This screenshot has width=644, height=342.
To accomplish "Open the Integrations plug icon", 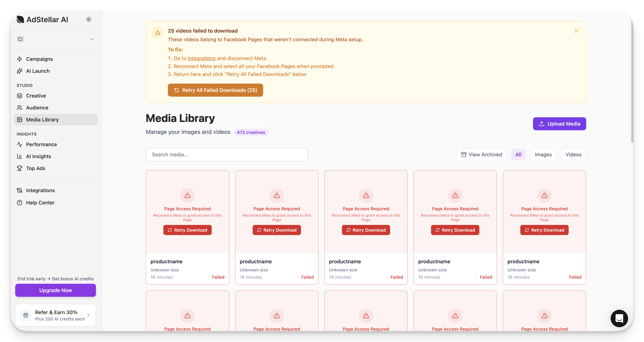I will click(20, 190).
